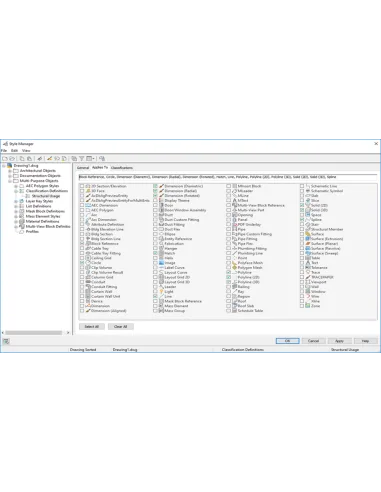Screen dimensions: 381x492
Task: Click the applies-to summary text field
Action: 228,177
